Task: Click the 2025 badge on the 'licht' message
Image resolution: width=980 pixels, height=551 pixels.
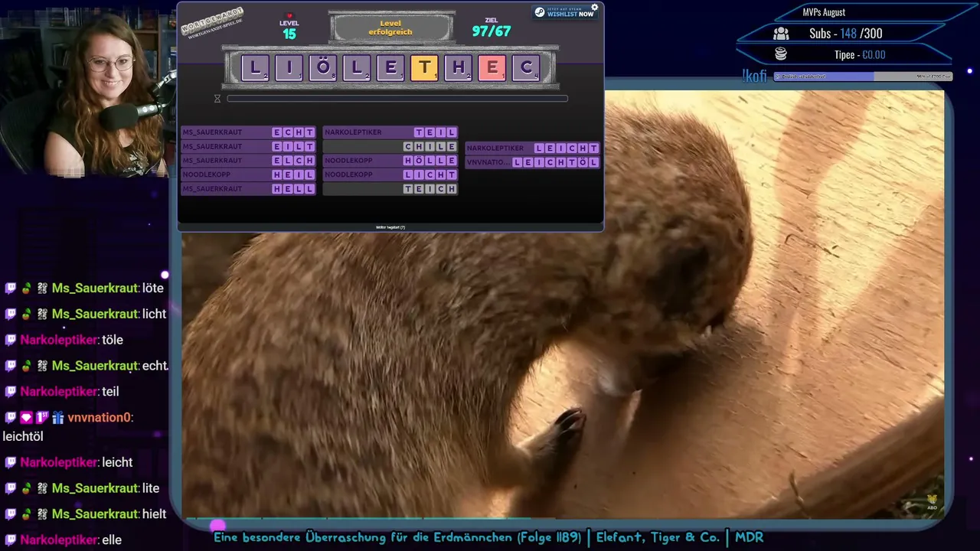Action: (x=42, y=314)
